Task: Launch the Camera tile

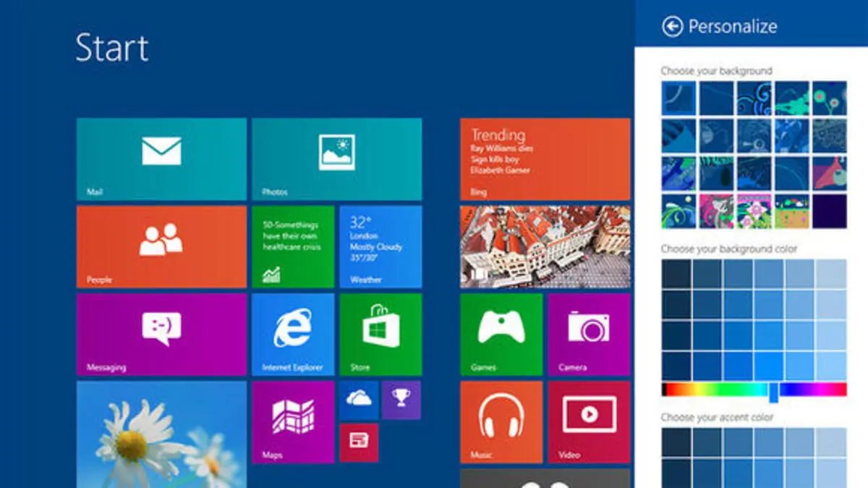Action: (x=588, y=334)
